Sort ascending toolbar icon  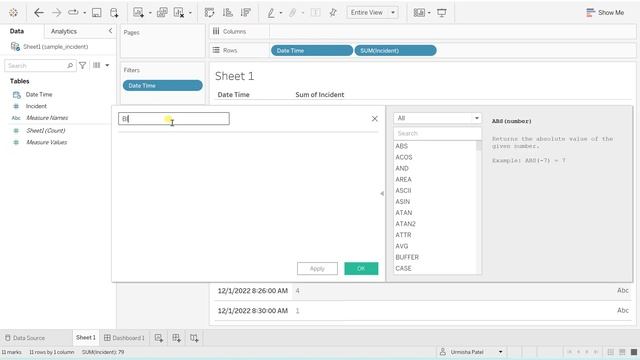click(x=228, y=13)
